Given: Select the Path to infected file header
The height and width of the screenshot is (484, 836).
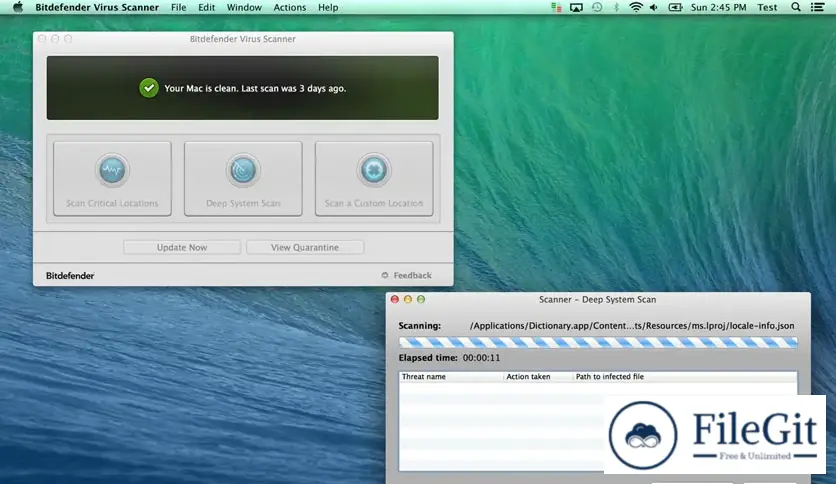Looking at the screenshot, I should tap(685, 376).
